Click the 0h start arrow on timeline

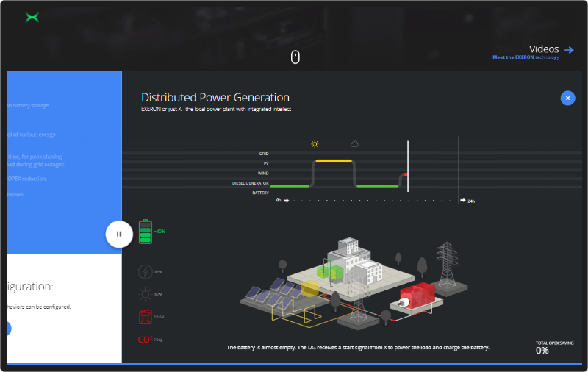point(286,201)
